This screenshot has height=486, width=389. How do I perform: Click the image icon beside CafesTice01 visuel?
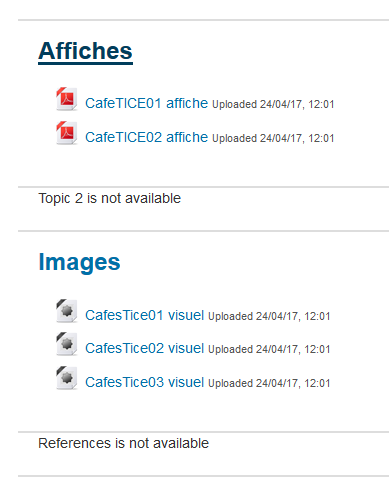[67, 311]
